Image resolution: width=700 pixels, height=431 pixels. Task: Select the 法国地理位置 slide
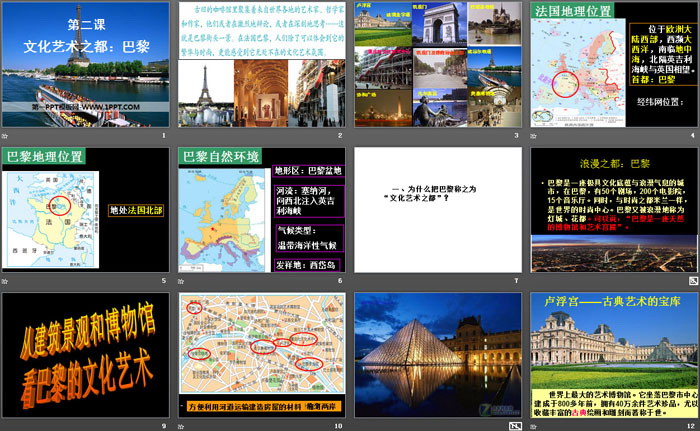[612, 63]
